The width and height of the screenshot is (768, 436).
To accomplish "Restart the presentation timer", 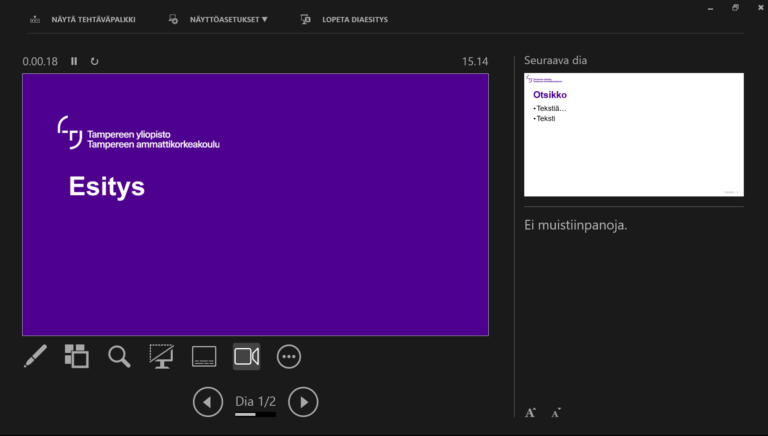I will click(x=95, y=61).
